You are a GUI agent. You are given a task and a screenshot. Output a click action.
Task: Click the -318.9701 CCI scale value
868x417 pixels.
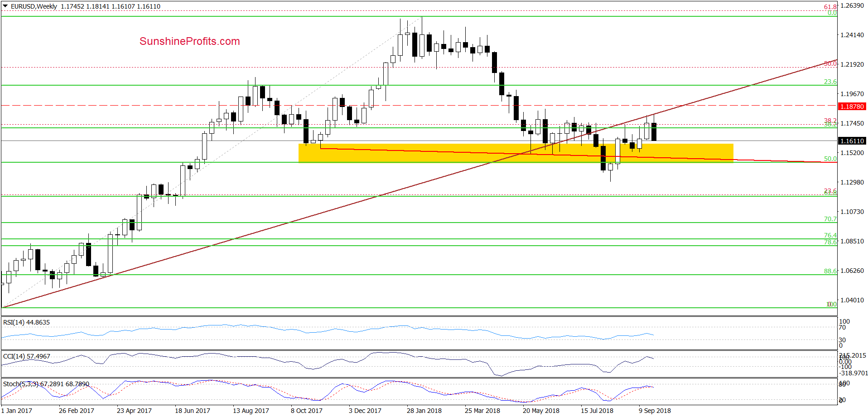click(854, 373)
